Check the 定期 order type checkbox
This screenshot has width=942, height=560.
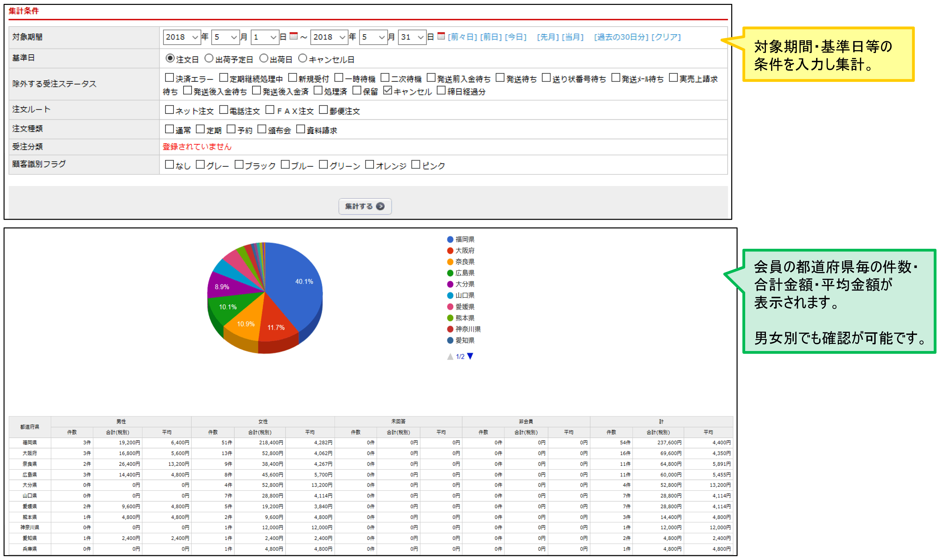coord(200,129)
